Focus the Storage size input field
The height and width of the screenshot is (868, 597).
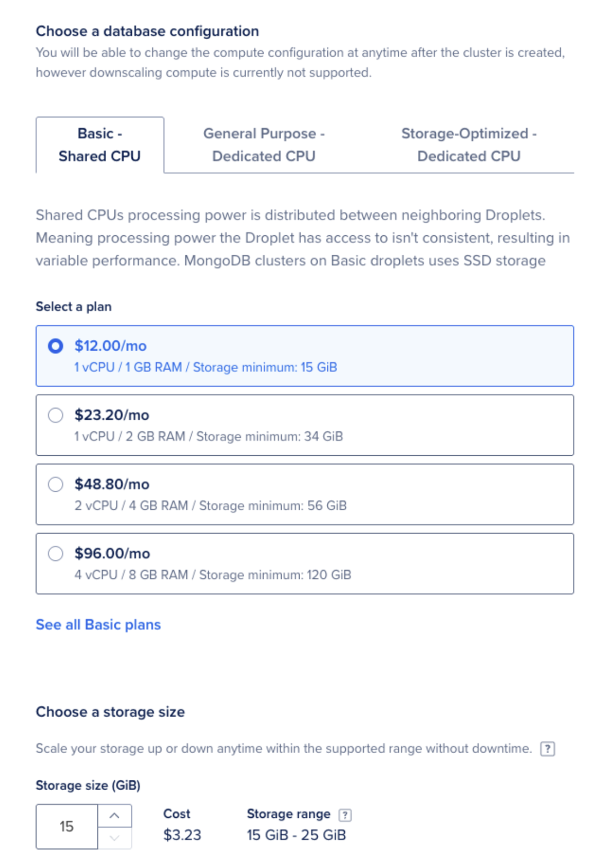click(67, 827)
